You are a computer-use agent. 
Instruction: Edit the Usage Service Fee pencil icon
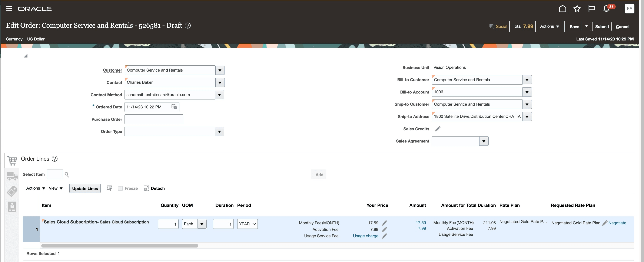pyautogui.click(x=385, y=236)
